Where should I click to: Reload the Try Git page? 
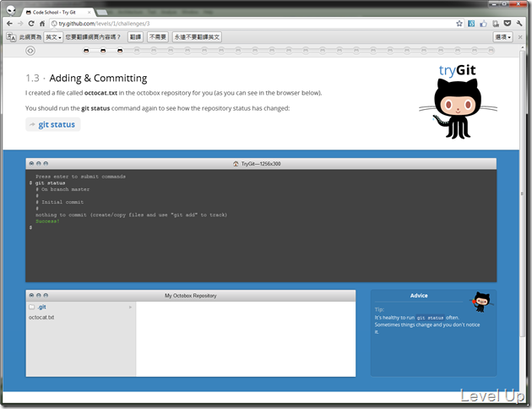click(31, 24)
